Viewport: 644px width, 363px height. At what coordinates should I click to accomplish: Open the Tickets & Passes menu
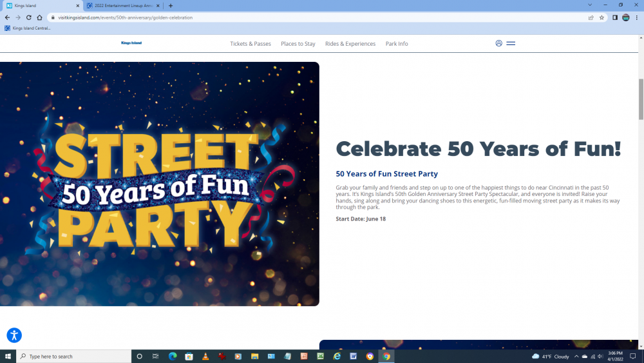click(251, 44)
